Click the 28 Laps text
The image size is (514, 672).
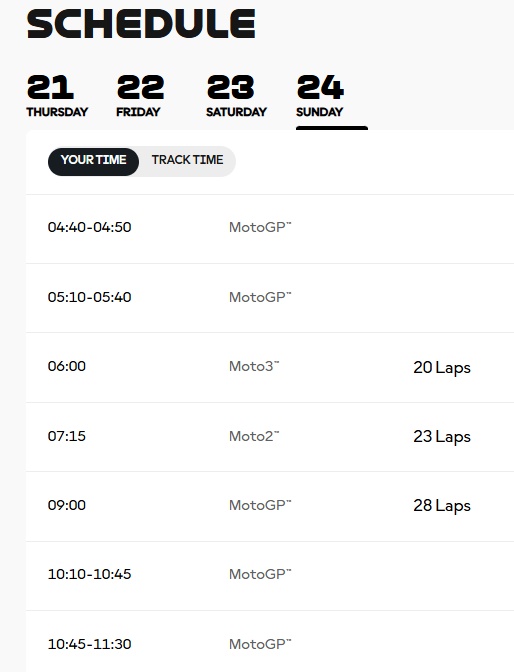(442, 506)
